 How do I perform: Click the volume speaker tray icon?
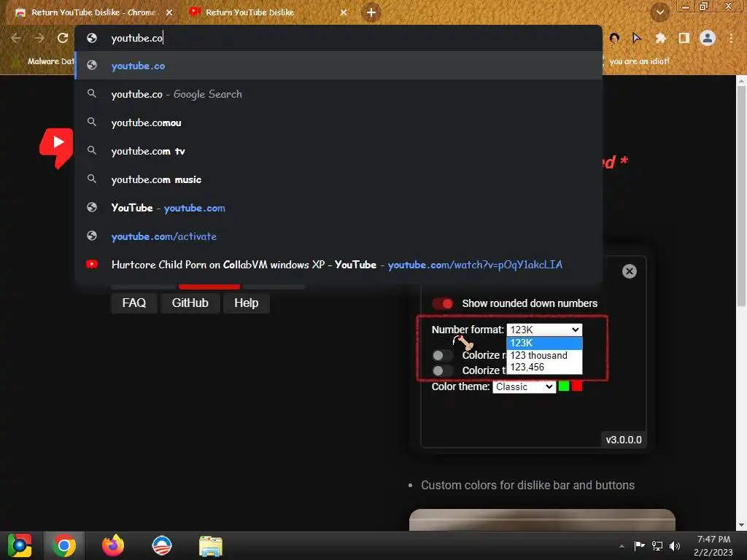(x=675, y=546)
